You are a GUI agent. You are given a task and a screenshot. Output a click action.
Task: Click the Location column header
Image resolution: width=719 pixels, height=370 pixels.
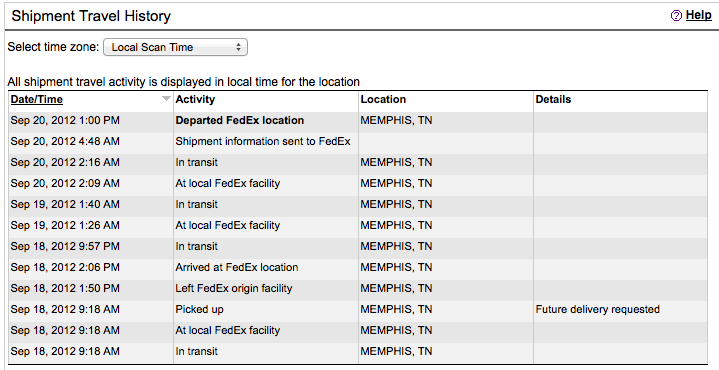pyautogui.click(x=383, y=99)
